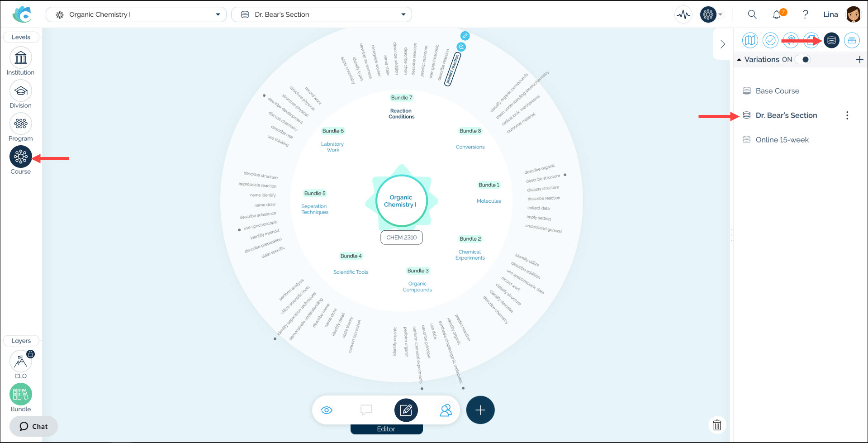Select Online 15-week variation

pos(782,140)
